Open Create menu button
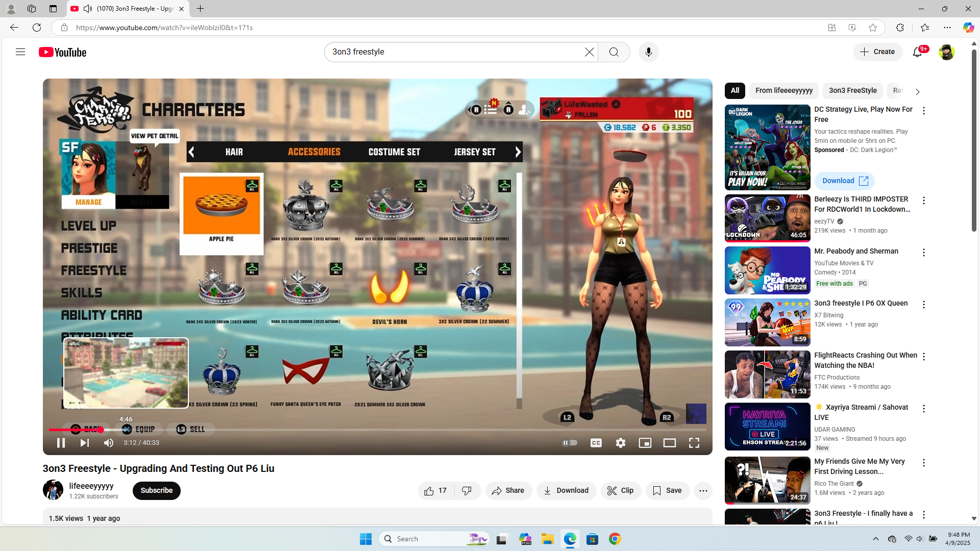Image resolution: width=980 pixels, height=551 pixels. [878, 52]
